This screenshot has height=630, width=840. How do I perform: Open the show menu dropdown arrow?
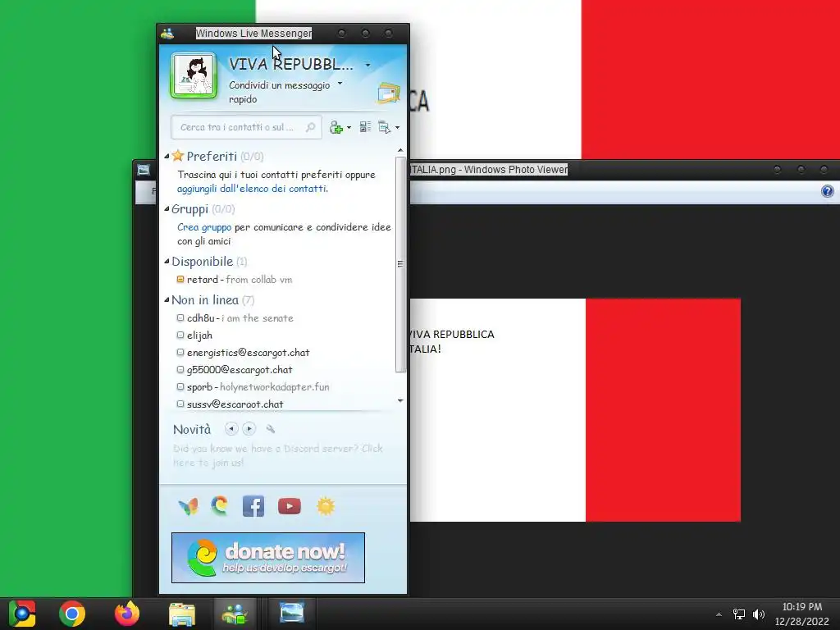397,128
